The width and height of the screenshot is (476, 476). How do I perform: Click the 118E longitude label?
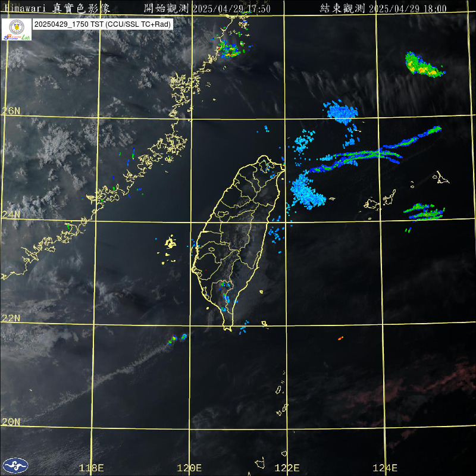[x=92, y=468]
